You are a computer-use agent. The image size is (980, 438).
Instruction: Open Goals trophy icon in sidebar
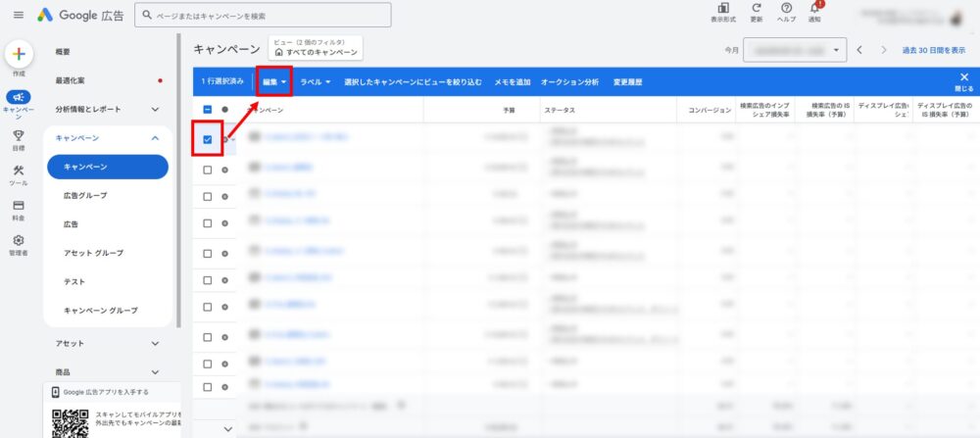[x=19, y=137]
